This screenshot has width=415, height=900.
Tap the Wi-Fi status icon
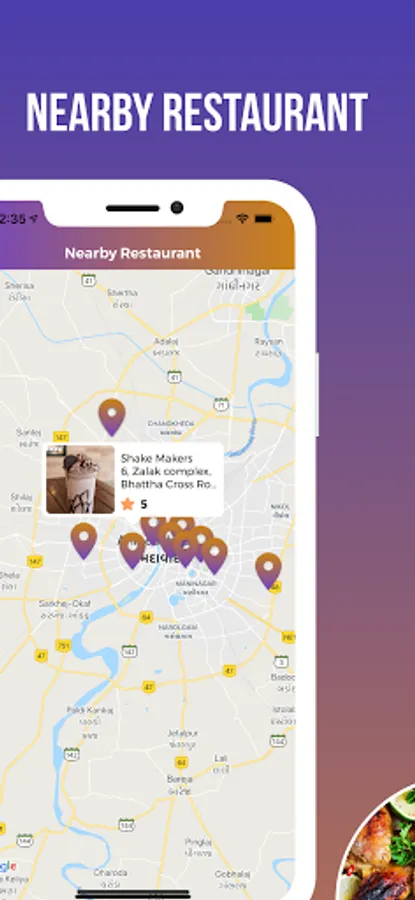click(x=242, y=219)
